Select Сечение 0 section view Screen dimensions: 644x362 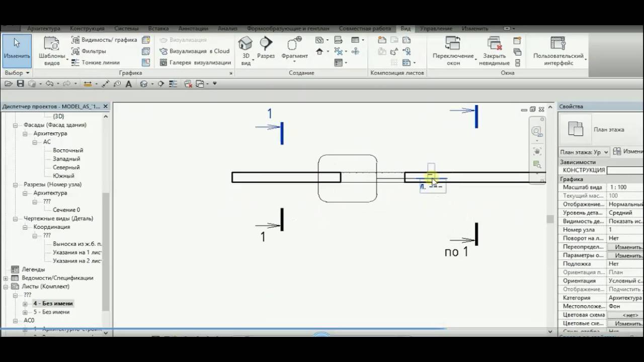pos(66,210)
